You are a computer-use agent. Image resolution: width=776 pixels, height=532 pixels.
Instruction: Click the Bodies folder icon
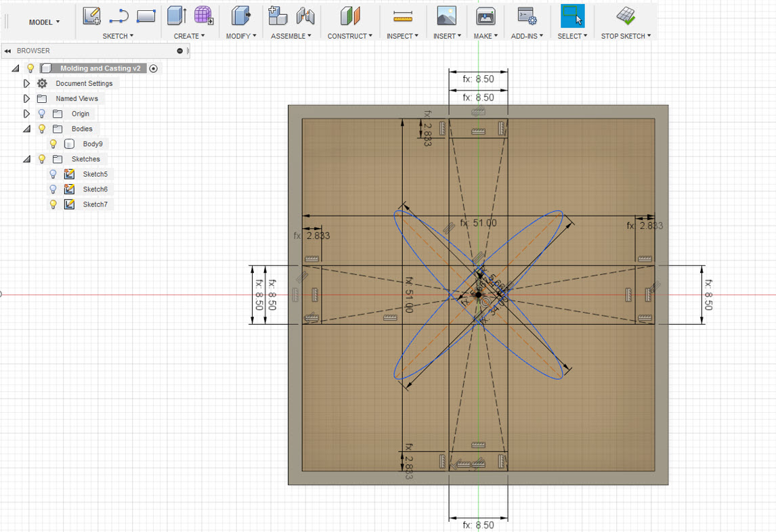coord(58,129)
